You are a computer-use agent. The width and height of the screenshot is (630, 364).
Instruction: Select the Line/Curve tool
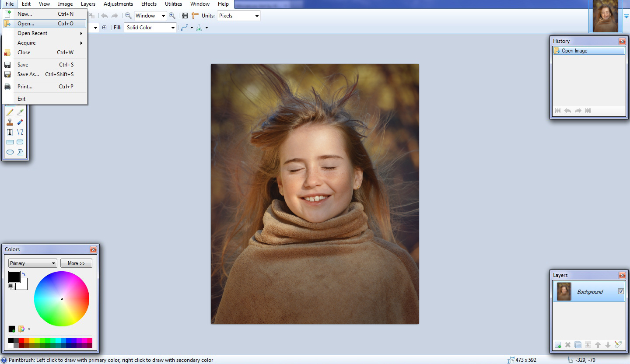click(20, 132)
